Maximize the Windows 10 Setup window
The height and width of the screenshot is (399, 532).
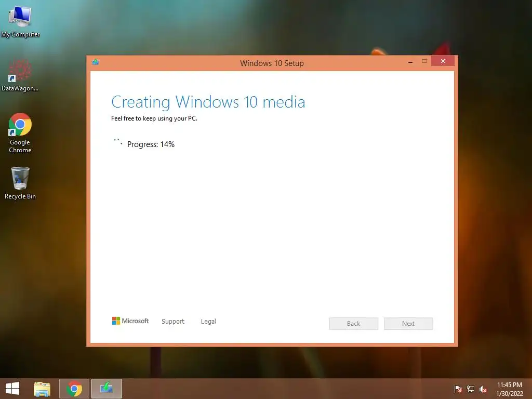pyautogui.click(x=424, y=61)
